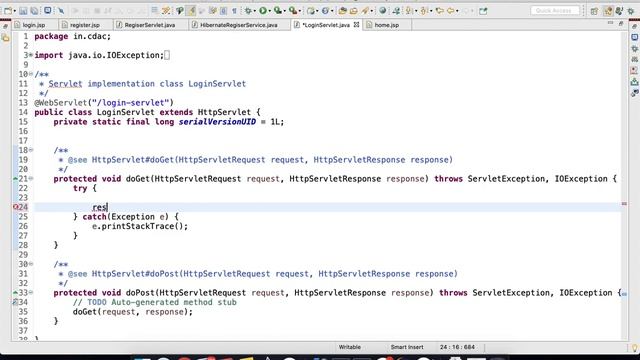Click the Quick Access search field
Screen dimensions: 640x360
555,11
